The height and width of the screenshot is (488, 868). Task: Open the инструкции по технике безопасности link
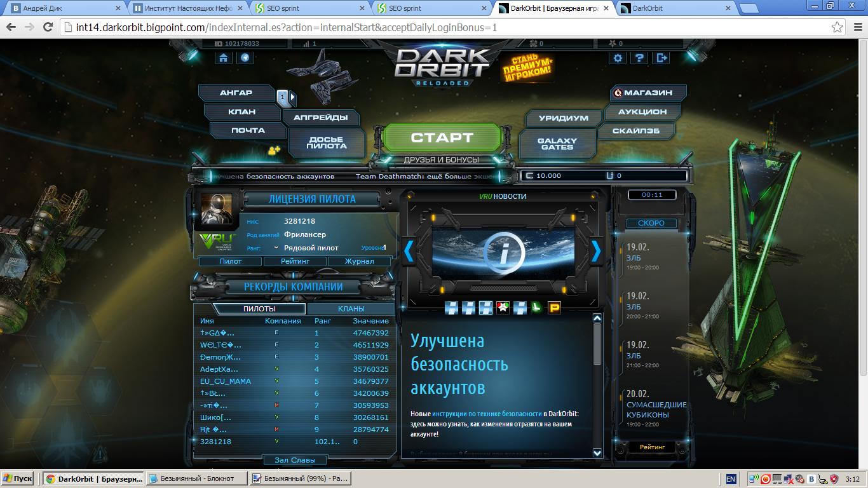(x=487, y=414)
